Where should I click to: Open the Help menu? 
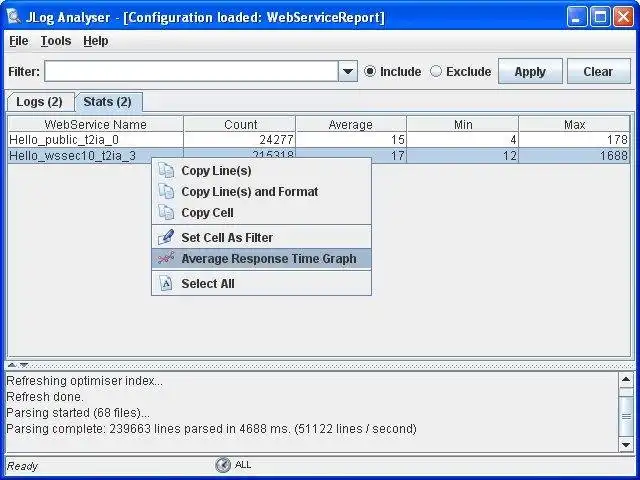[96, 41]
